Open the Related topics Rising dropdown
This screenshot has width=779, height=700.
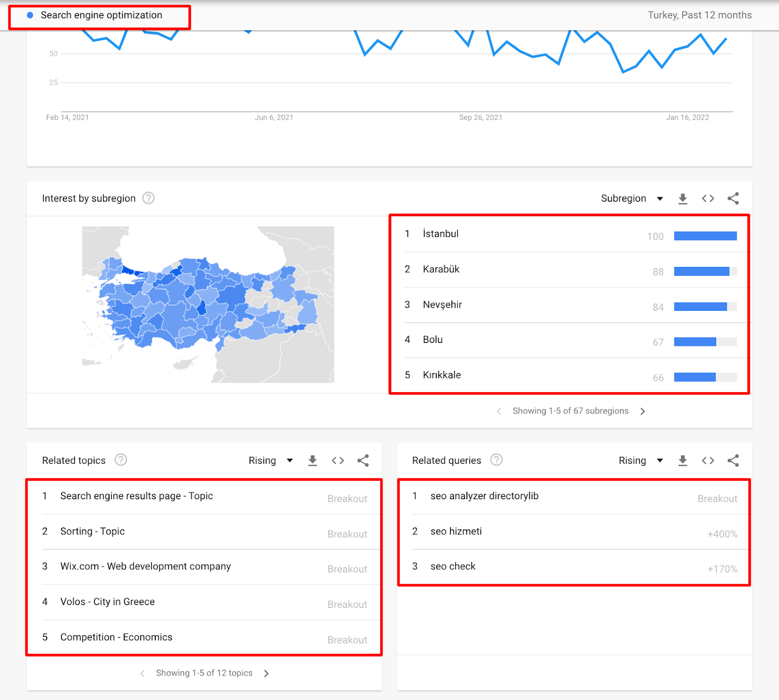click(x=271, y=460)
